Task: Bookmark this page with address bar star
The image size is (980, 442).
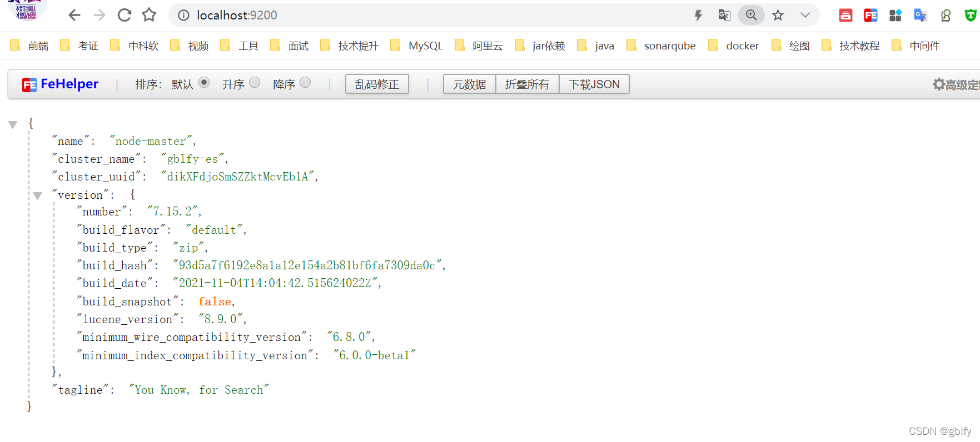Action: [778, 16]
